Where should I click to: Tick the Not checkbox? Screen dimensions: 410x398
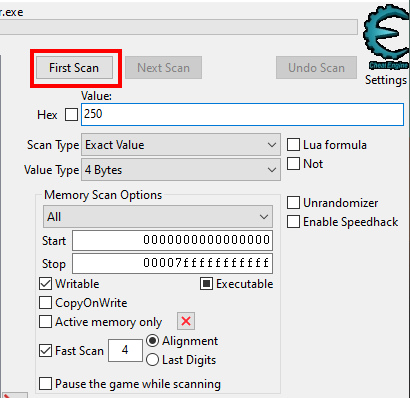pyautogui.click(x=293, y=164)
